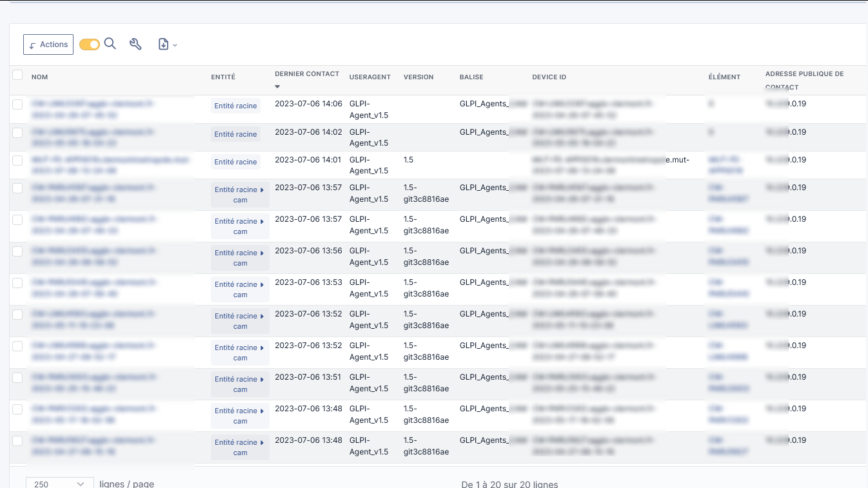The image size is (868, 488).
Task: Sort the table by the NOM column header
Action: [39, 77]
